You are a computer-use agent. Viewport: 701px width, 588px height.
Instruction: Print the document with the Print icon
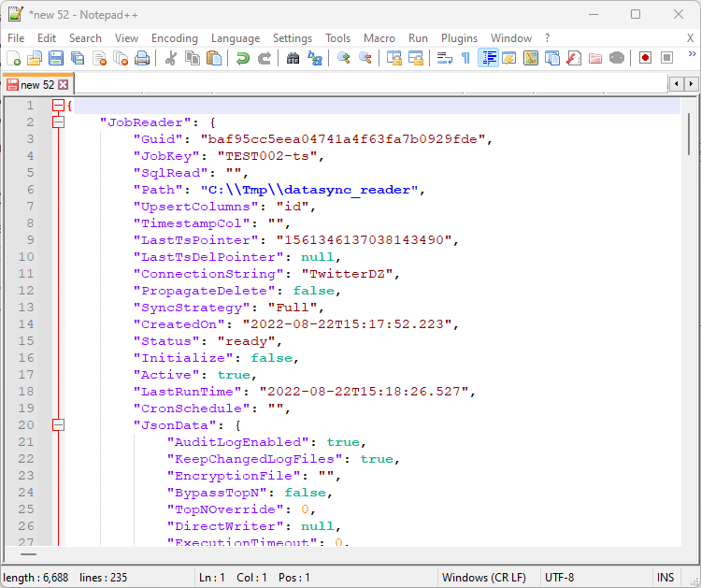[x=142, y=58]
